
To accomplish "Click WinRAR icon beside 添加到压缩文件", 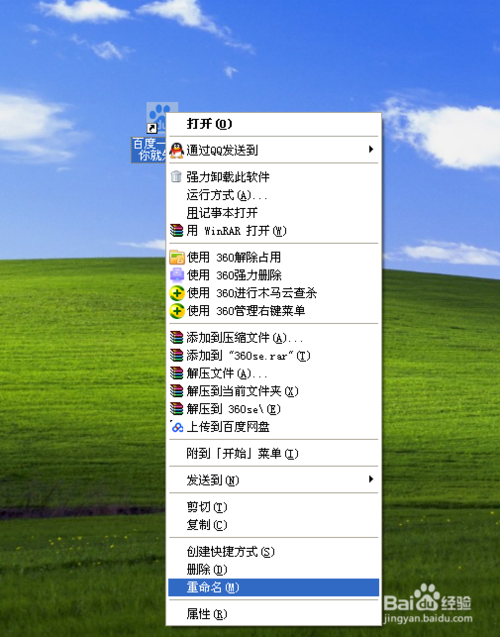I will pos(177,337).
